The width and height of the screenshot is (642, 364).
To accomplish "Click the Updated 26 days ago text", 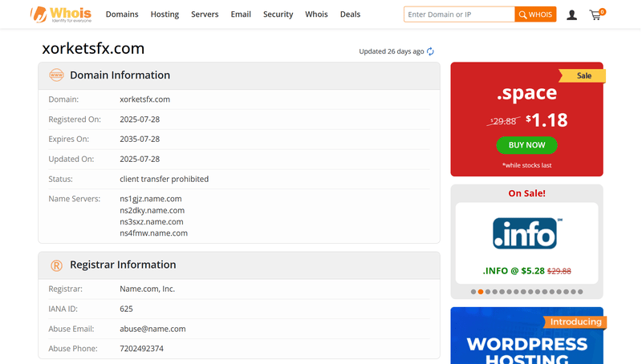I will (x=392, y=51).
